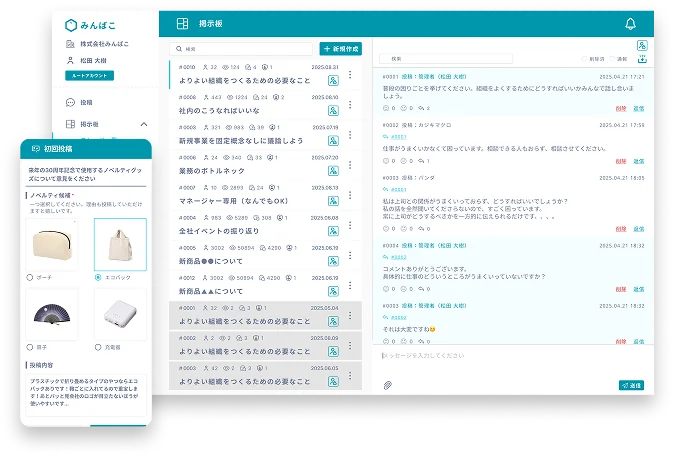
Task: Click the attachment paperclip icon
Action: tap(387, 385)
